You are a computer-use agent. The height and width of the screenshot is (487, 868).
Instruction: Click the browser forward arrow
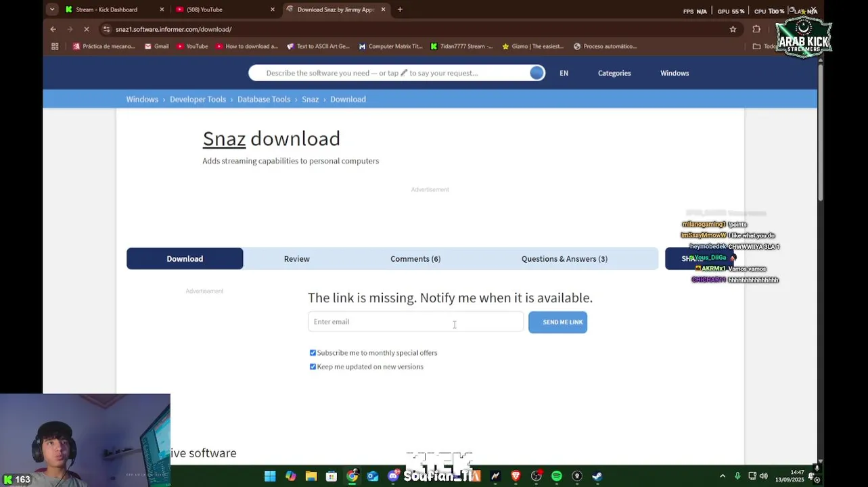tap(70, 29)
